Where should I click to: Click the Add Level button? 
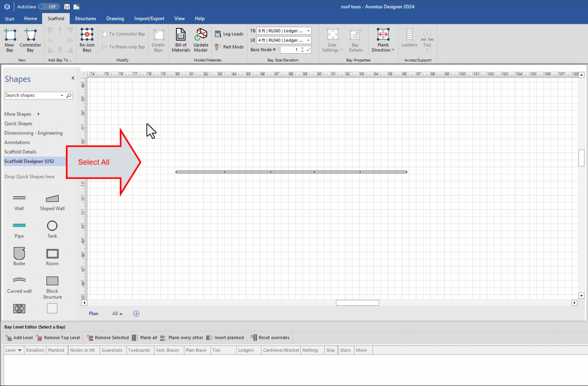(19, 338)
